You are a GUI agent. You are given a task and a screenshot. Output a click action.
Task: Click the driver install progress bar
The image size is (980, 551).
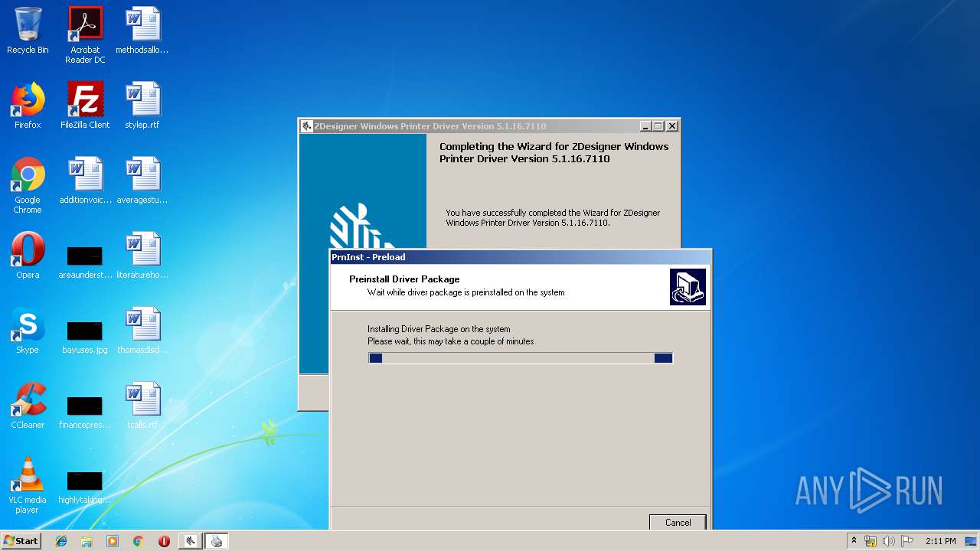pyautogui.click(x=521, y=358)
